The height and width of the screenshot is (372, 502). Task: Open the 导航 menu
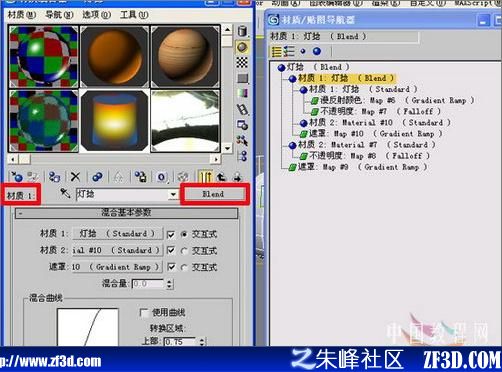click(59, 15)
